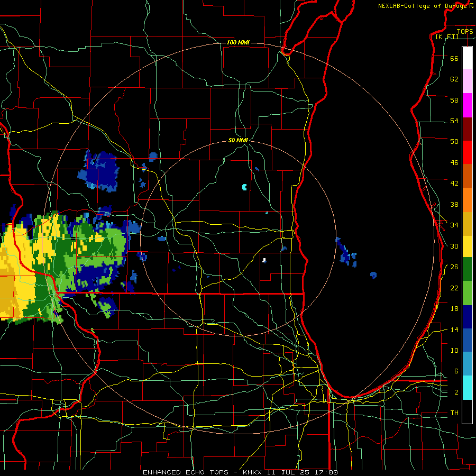
Task: Click the magenta legend swatch
Action: coord(467,105)
